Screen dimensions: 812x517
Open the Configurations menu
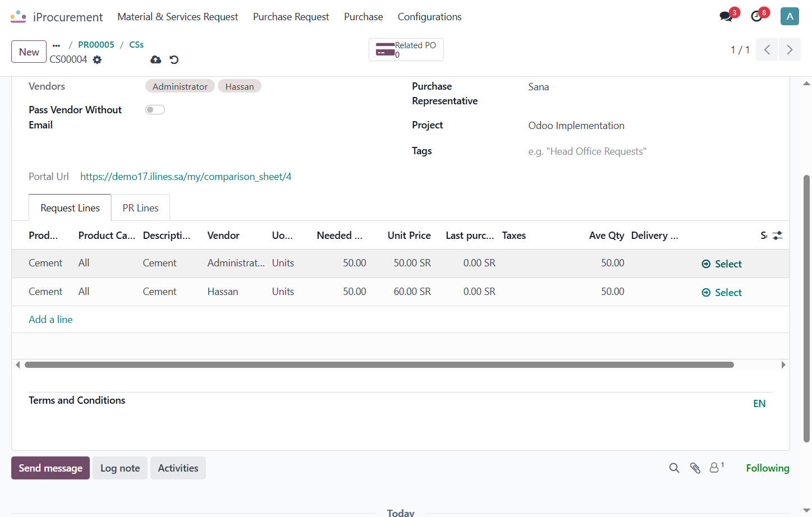tap(429, 17)
